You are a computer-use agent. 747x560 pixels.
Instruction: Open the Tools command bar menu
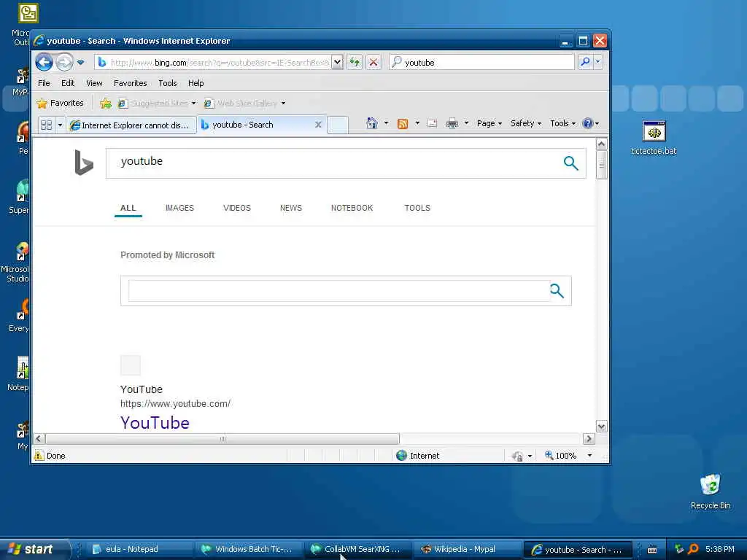[562, 123]
